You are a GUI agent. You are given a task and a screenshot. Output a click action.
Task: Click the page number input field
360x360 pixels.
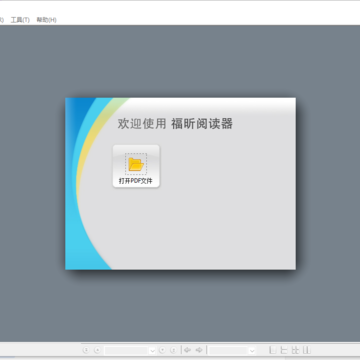[x=127, y=350]
